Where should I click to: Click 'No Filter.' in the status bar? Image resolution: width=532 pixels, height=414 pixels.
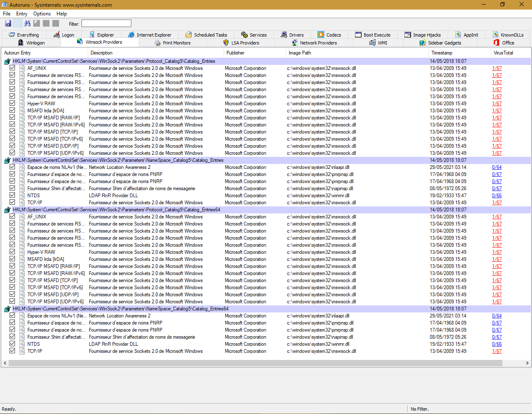[x=420, y=409]
